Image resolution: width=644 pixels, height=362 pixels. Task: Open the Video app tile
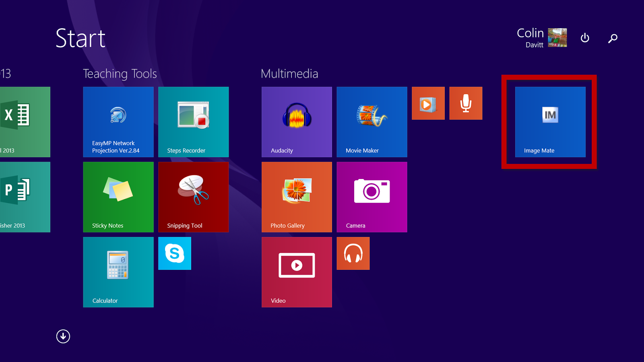pos(297,272)
